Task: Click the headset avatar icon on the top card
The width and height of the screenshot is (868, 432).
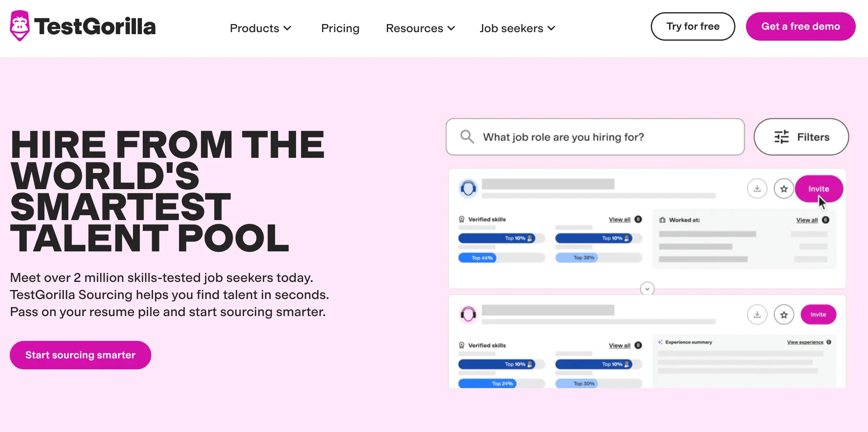Action: [x=468, y=188]
